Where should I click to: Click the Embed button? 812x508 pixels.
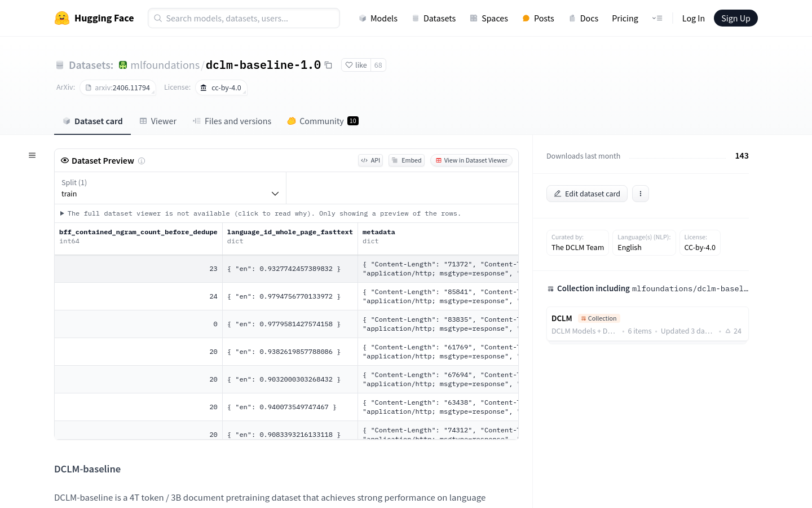pos(407,160)
